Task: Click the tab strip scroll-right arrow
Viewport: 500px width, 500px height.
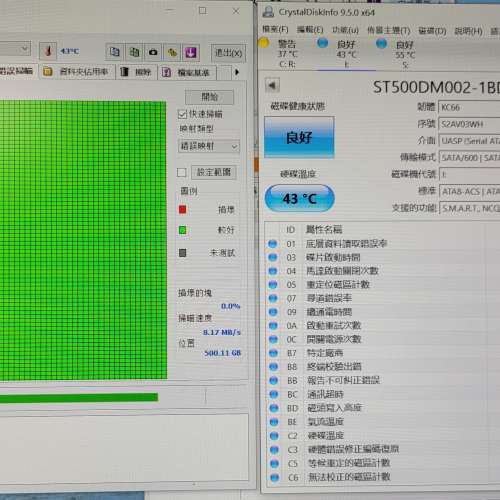Action: [x=237, y=72]
